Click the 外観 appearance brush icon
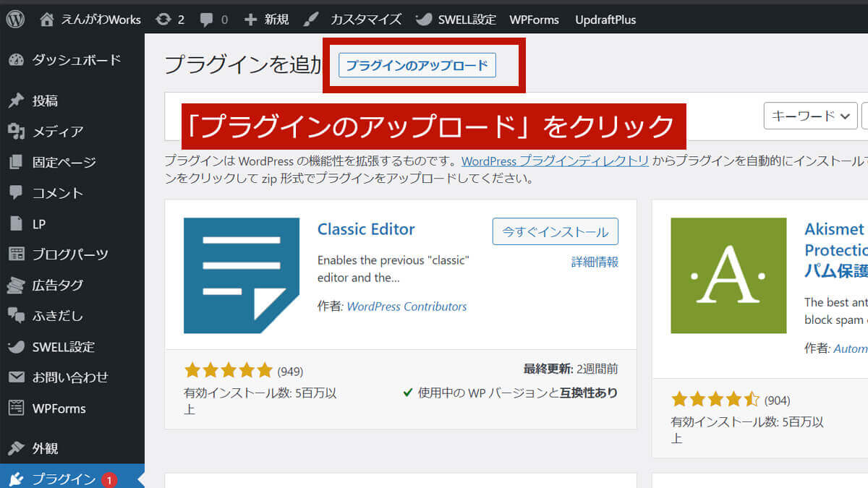The image size is (868, 488). tap(16, 449)
